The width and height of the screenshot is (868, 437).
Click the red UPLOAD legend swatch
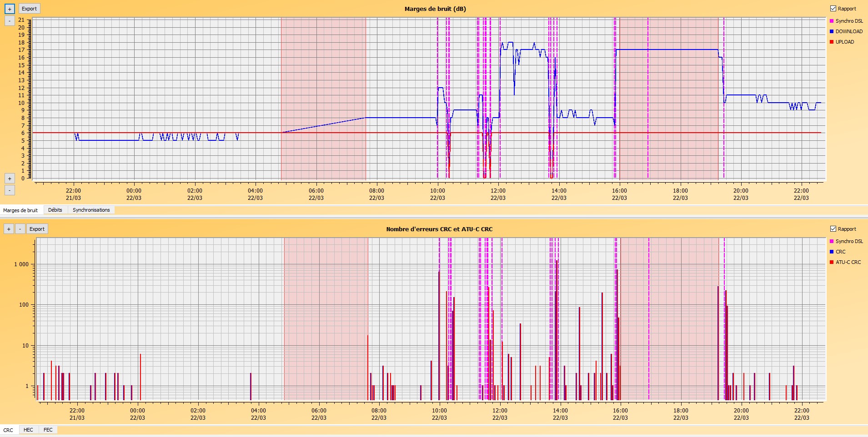coord(832,42)
